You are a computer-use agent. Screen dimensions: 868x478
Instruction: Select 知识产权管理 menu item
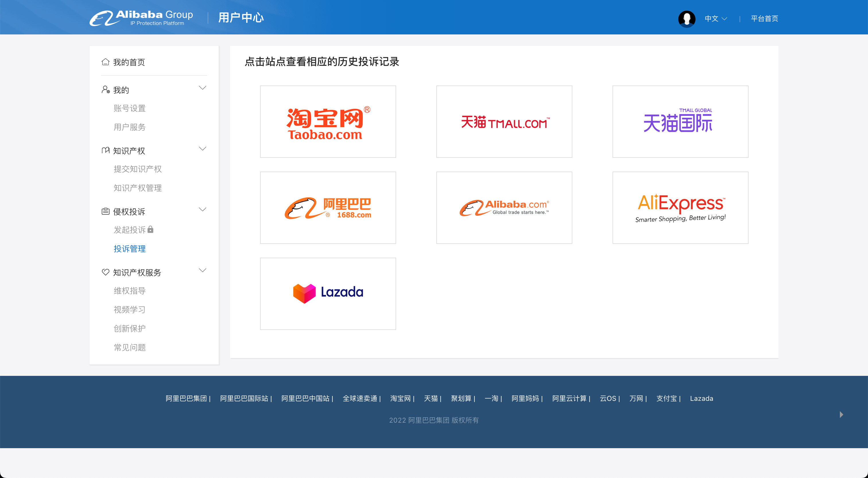tap(138, 188)
